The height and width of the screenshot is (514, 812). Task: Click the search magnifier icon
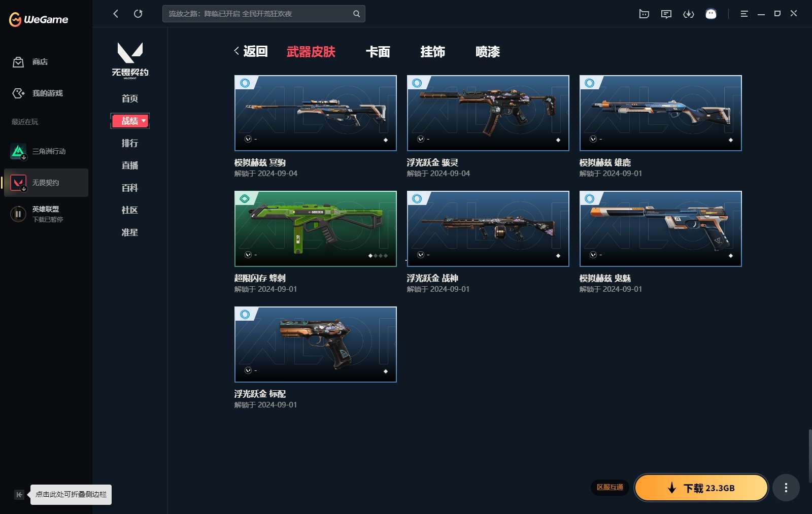356,14
